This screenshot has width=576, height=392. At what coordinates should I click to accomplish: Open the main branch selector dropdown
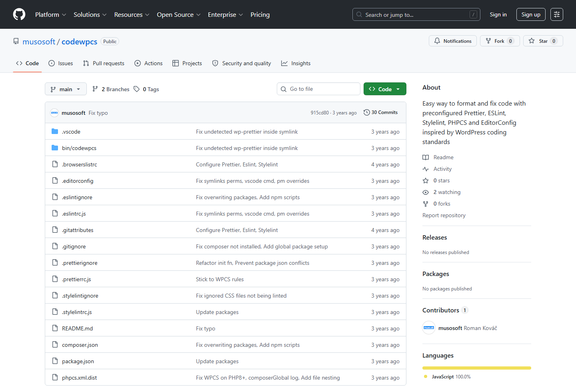66,89
